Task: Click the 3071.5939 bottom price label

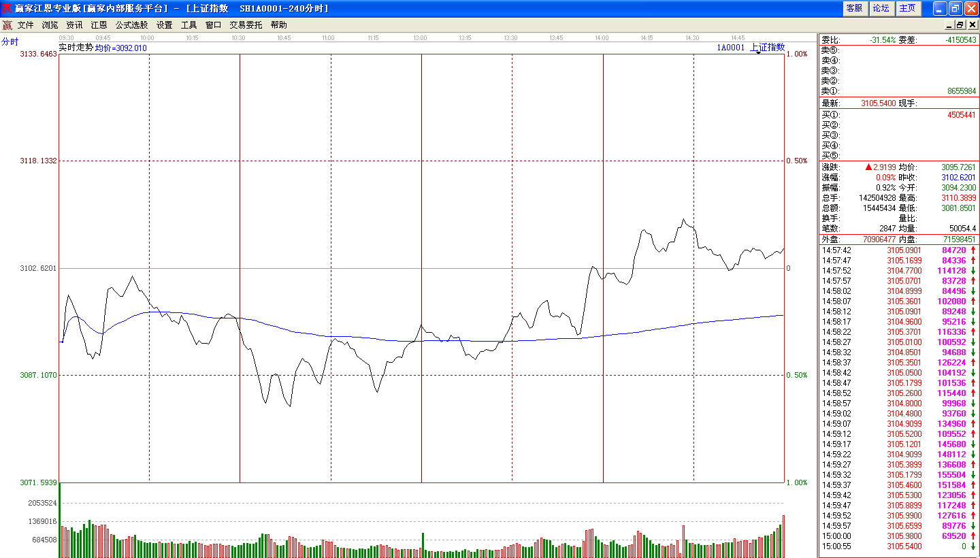Action: [39, 482]
